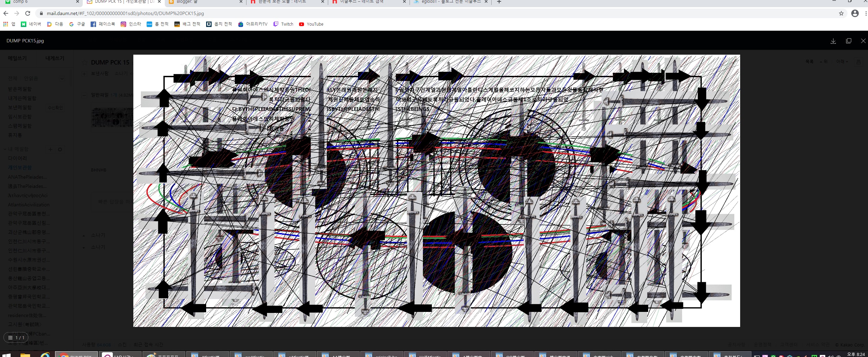Viewport: 868px width, 357px height.
Task: View site info via the lock icon
Action: click(x=41, y=13)
